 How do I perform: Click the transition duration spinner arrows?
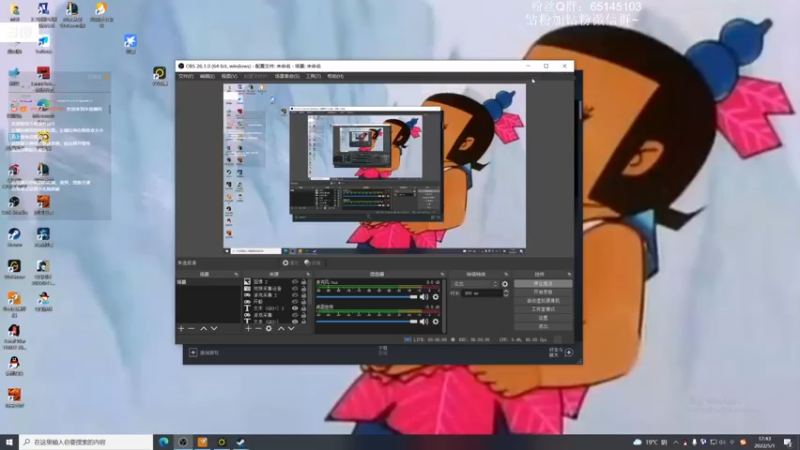coord(506,293)
